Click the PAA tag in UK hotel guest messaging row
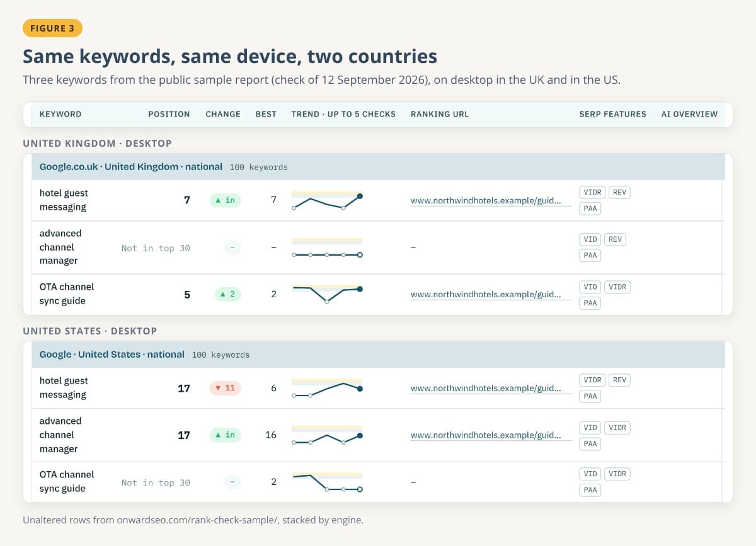 pos(590,208)
